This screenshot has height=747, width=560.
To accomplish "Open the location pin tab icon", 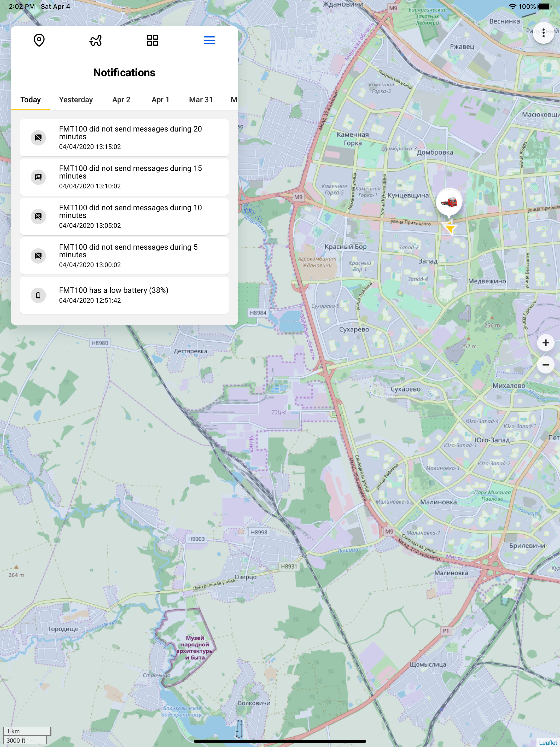I will coord(39,40).
